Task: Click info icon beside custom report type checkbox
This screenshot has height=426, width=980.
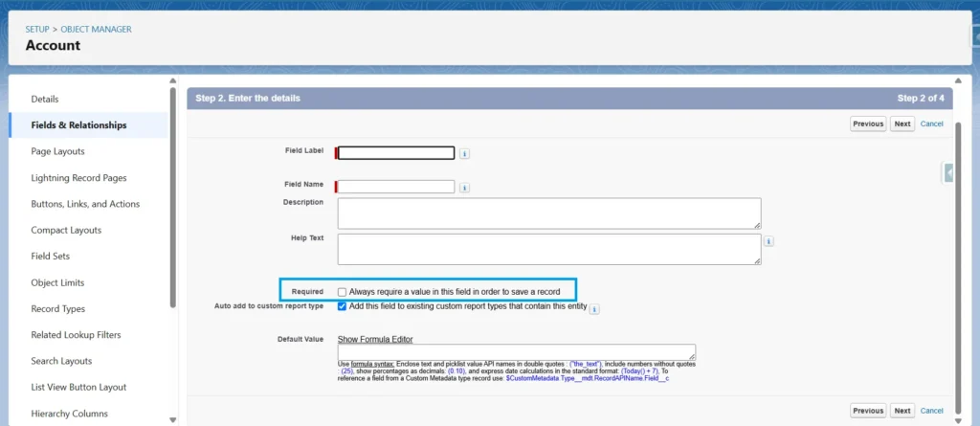Action: [594, 309]
